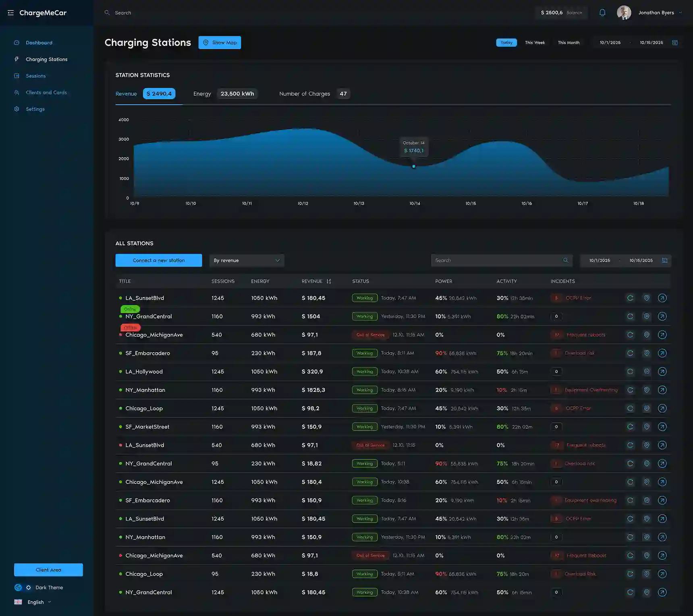The image size is (693, 616).
Task: Show SF_Embarcadero location pin icon
Action: click(x=647, y=353)
